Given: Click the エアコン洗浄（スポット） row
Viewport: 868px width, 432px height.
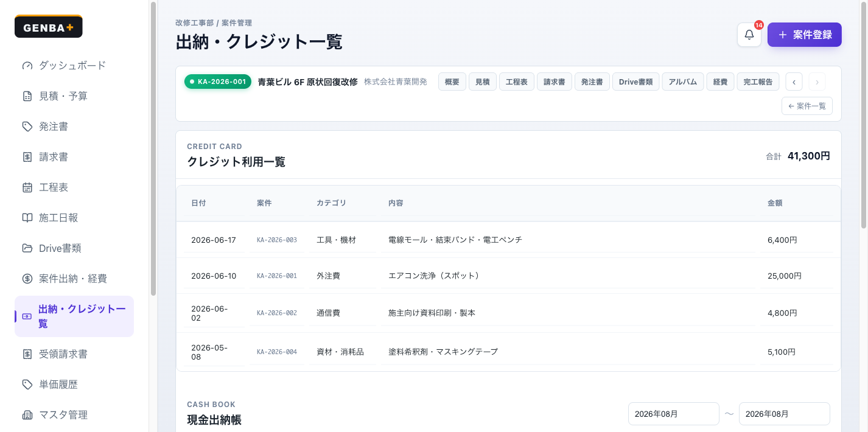Looking at the screenshot, I should click(x=508, y=276).
